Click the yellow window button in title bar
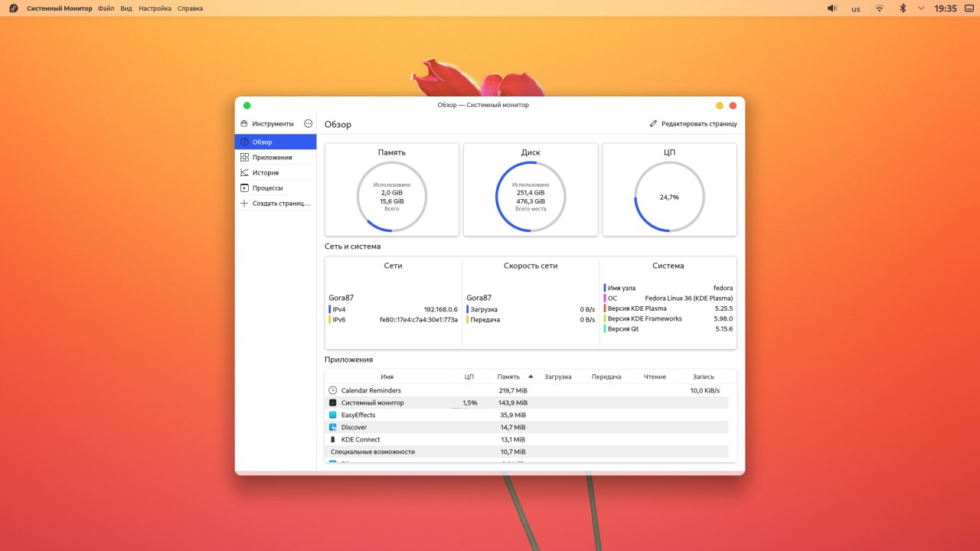This screenshot has width=980, height=551. click(720, 106)
